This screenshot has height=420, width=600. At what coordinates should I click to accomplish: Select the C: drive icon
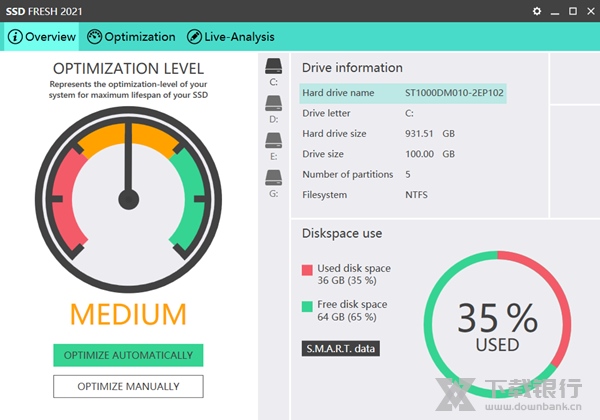point(273,66)
